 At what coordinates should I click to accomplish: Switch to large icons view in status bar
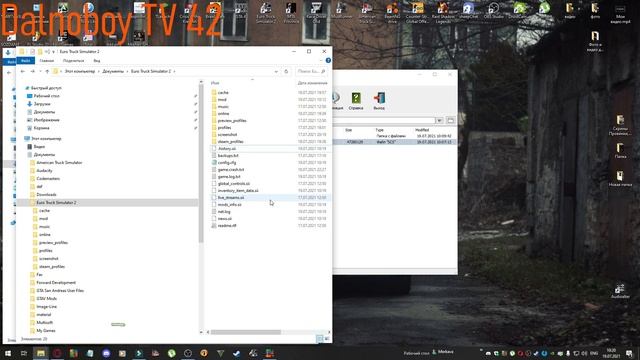(x=327, y=339)
